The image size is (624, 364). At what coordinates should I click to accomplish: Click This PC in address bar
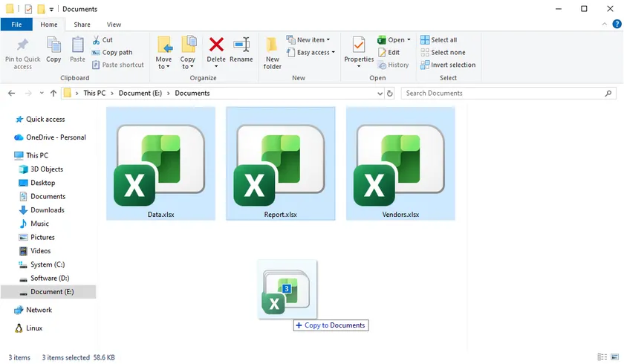click(94, 93)
